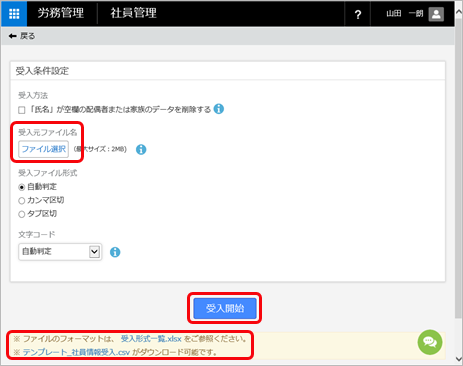Open the 受入形式一覧.xlsx link
The width and height of the screenshot is (463, 366).
[x=151, y=339]
